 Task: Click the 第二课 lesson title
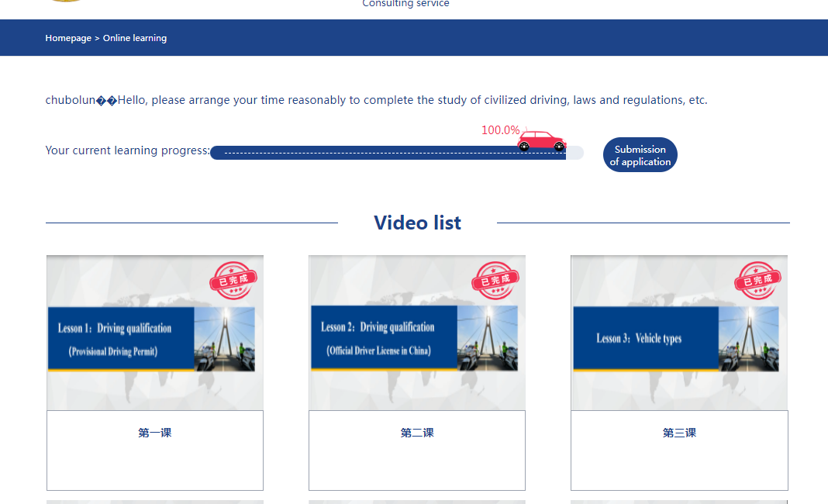point(416,433)
